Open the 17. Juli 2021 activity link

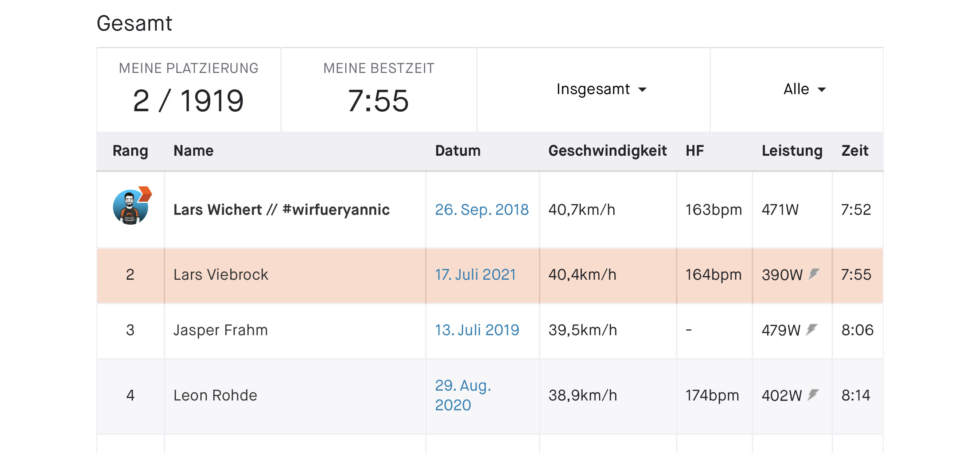(475, 275)
